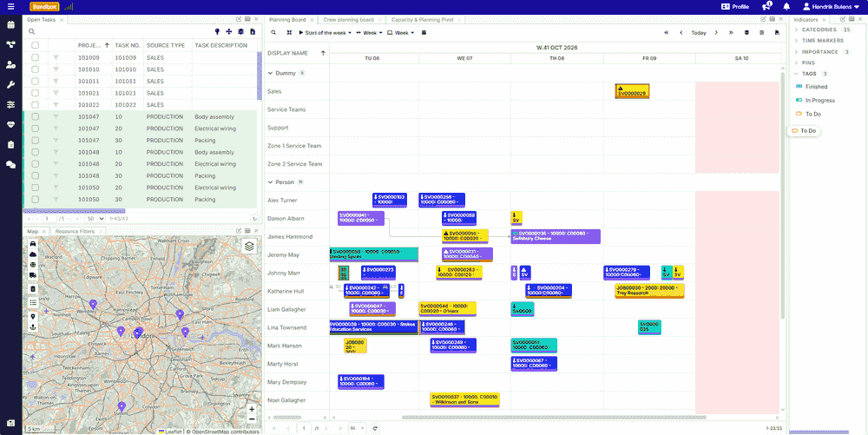The height and width of the screenshot is (435, 868).
Task: Open the sliders settings sidebar icon
Action: click(x=11, y=104)
